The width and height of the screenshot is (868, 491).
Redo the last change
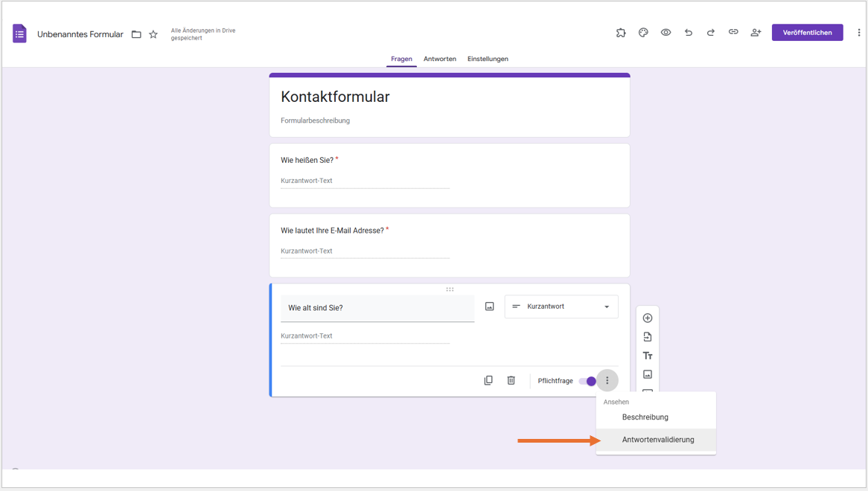point(711,33)
